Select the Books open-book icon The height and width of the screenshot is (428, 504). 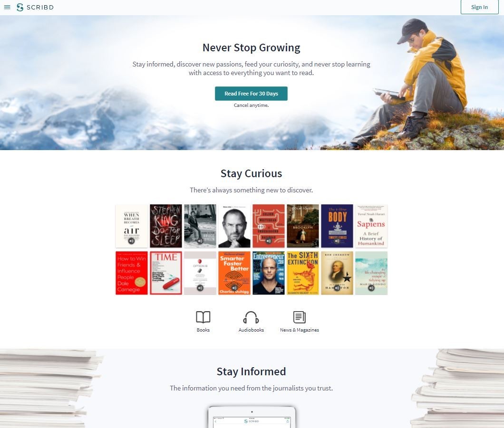point(203,317)
